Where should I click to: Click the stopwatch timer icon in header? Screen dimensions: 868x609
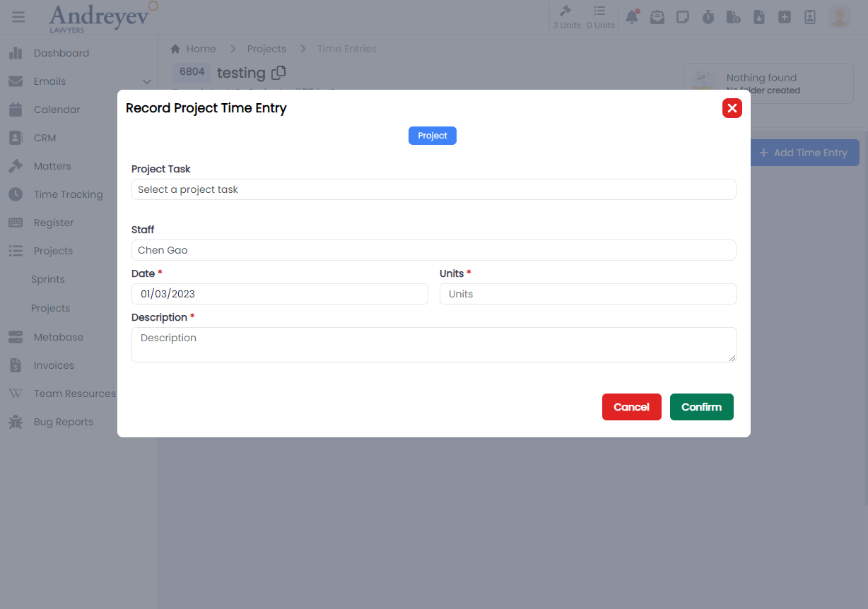coord(708,17)
